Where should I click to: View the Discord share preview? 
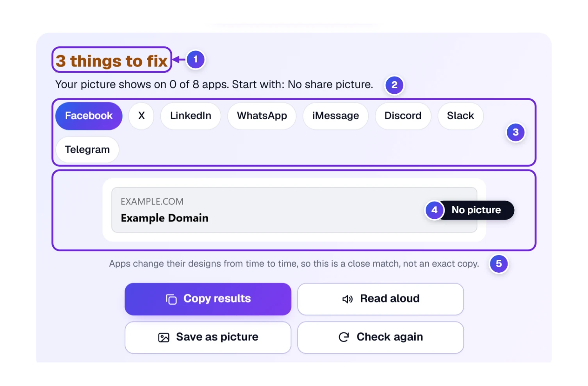(403, 116)
